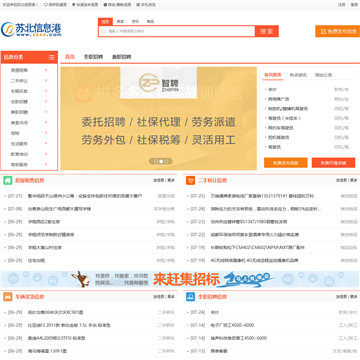Viewport: 360px width, 360px height.
Task: Click 发信息 in 二手转让信息 header
Action: [x=341, y=180]
